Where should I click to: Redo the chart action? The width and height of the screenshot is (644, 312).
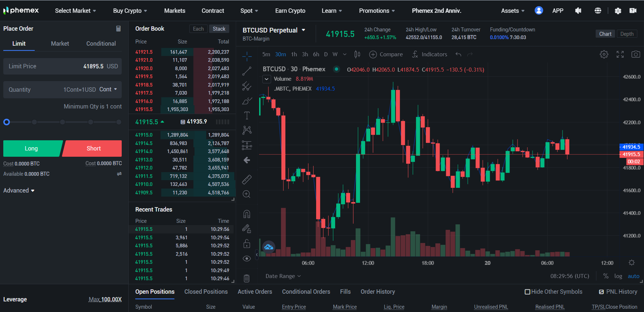coord(470,54)
